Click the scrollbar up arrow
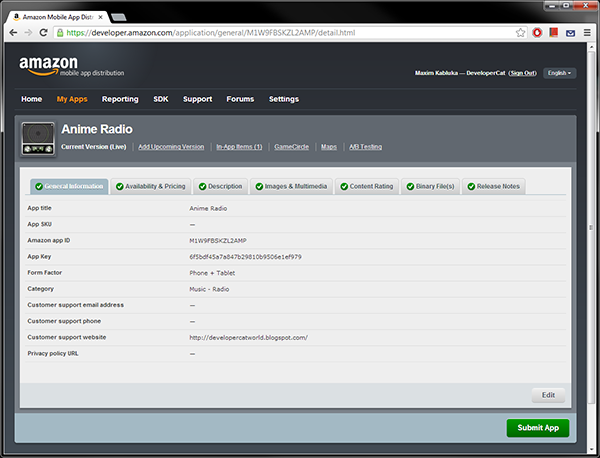 [x=591, y=46]
